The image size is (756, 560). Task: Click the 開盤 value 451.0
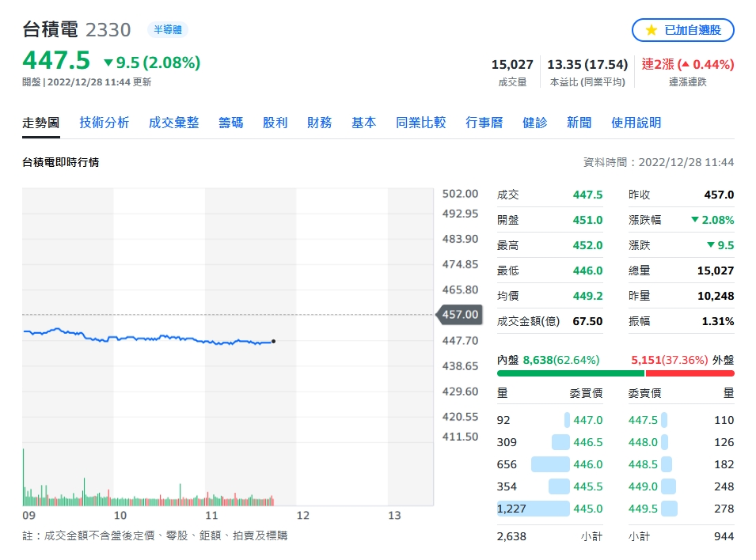587,220
